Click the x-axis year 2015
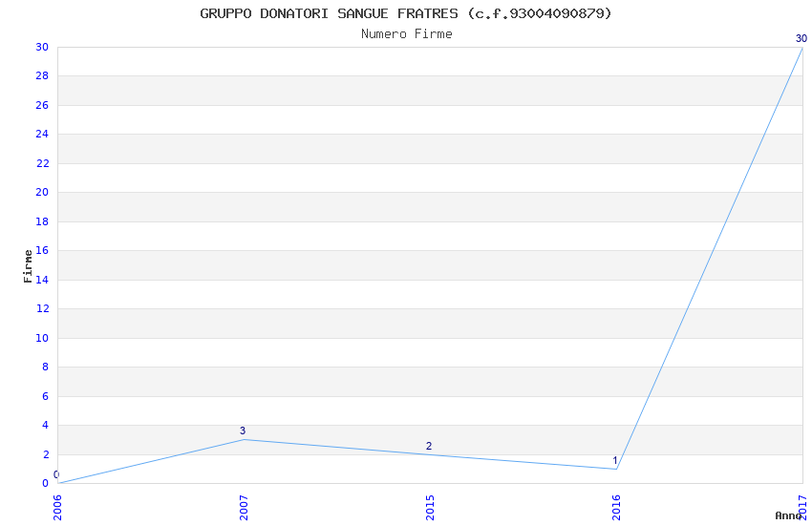This screenshot has height=525, width=812. click(430, 508)
